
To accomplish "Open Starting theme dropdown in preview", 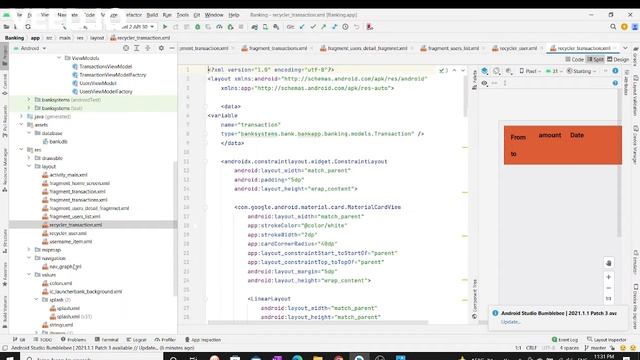I will [x=581, y=71].
